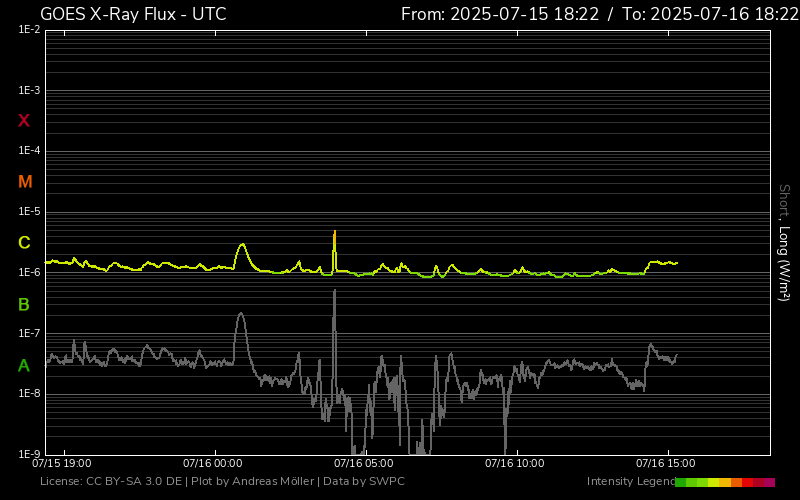Screen dimensions: 800x500
Task: Click the Intensity Legend text label
Action: 629,482
